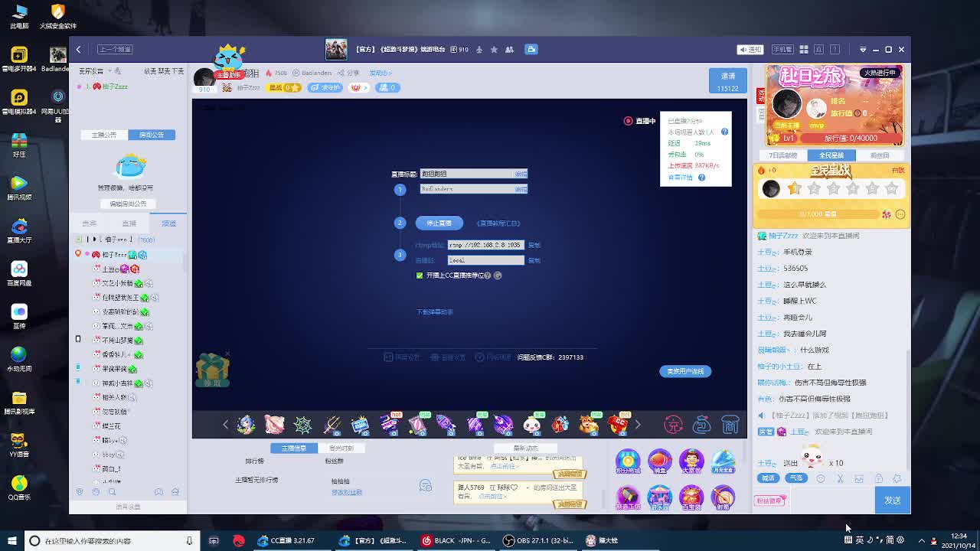This screenshot has width=980, height=551.
Task: Copy the stream key value
Action: [534, 260]
